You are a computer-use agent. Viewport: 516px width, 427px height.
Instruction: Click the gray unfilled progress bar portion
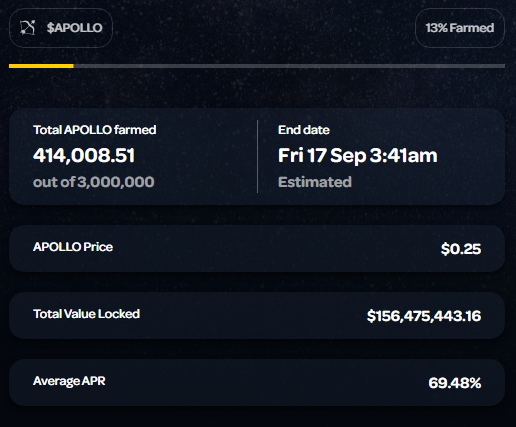[289, 66]
